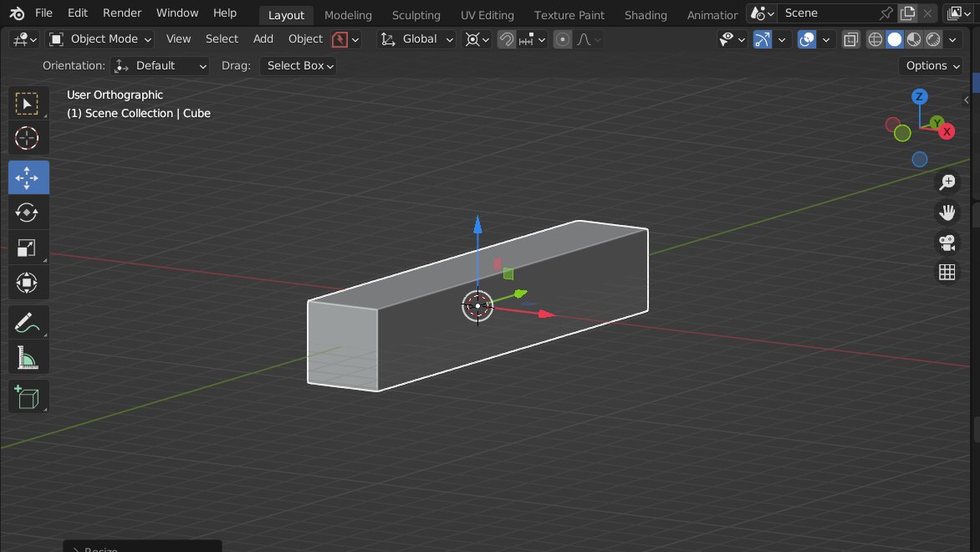Image resolution: width=980 pixels, height=552 pixels.
Task: Toggle pin scene to workspace
Action: point(886,13)
